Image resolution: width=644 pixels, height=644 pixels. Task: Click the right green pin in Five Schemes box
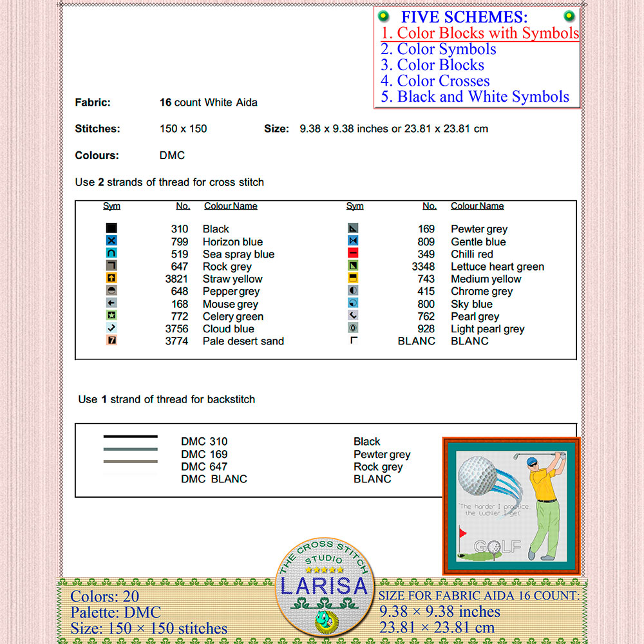(x=569, y=16)
